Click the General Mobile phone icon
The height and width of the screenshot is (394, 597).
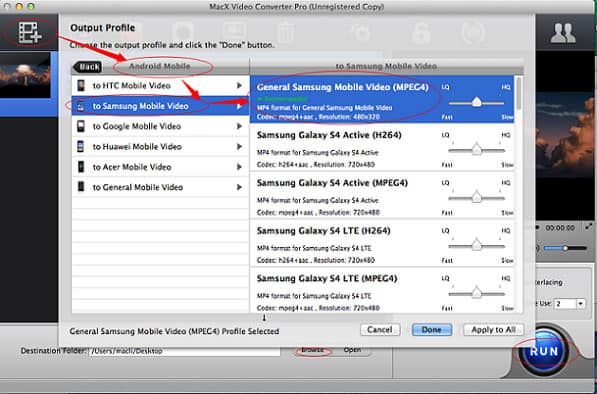pyautogui.click(x=81, y=187)
